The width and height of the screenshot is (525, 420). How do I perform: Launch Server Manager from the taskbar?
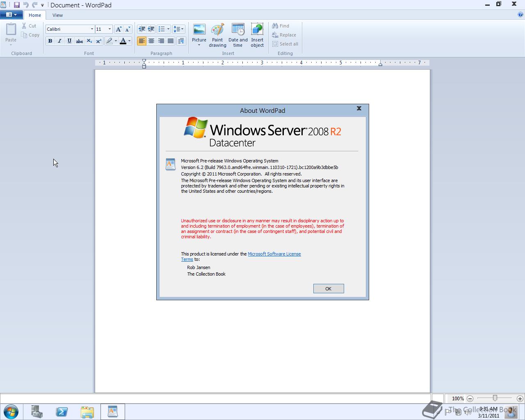pos(37,411)
